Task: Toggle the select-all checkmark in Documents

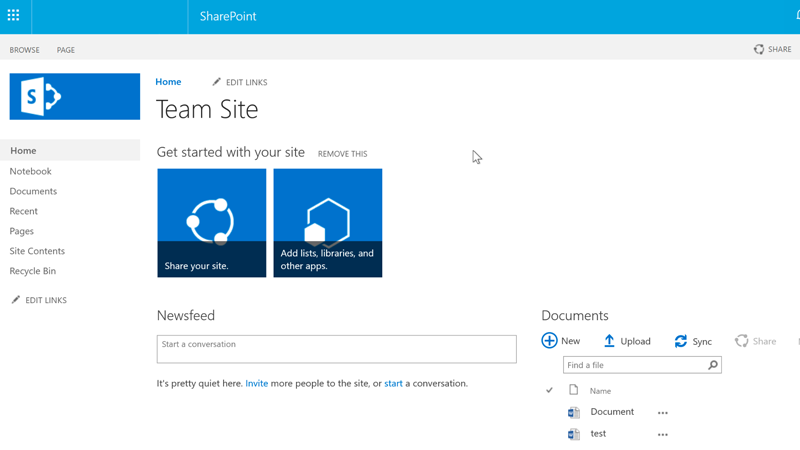Action: [549, 390]
